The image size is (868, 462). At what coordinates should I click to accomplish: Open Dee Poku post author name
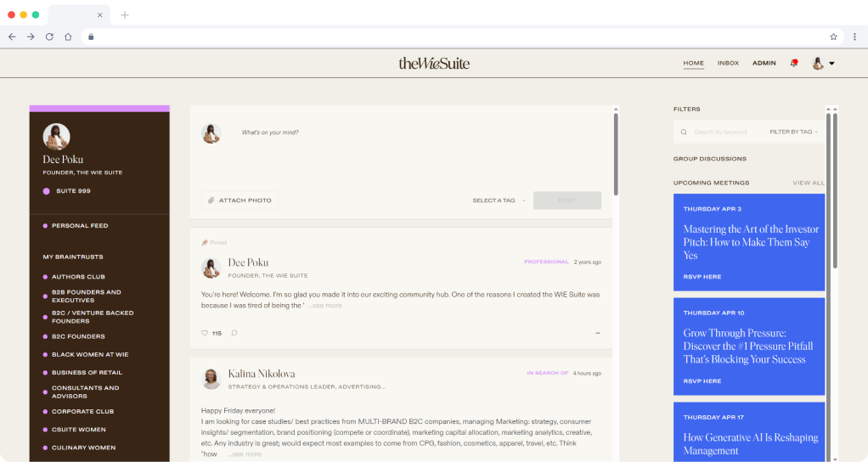(x=248, y=262)
